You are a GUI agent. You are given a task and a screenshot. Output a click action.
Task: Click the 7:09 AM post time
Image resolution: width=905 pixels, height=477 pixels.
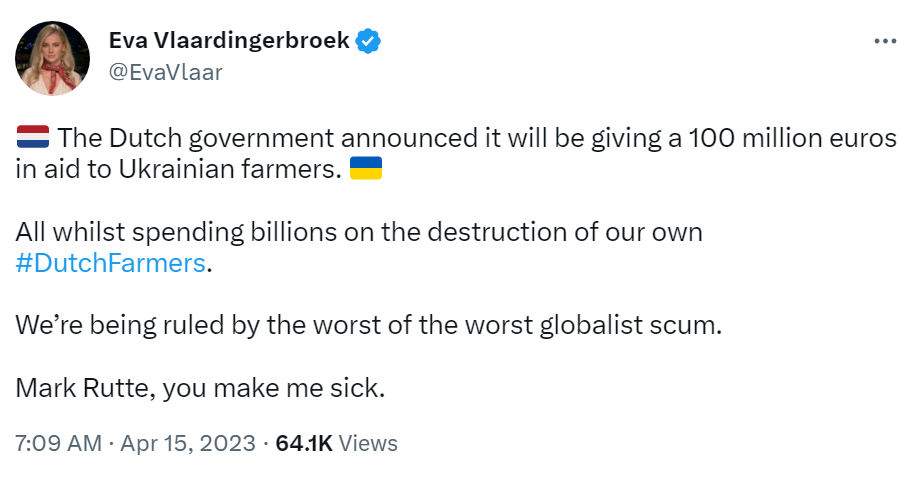tap(58, 442)
